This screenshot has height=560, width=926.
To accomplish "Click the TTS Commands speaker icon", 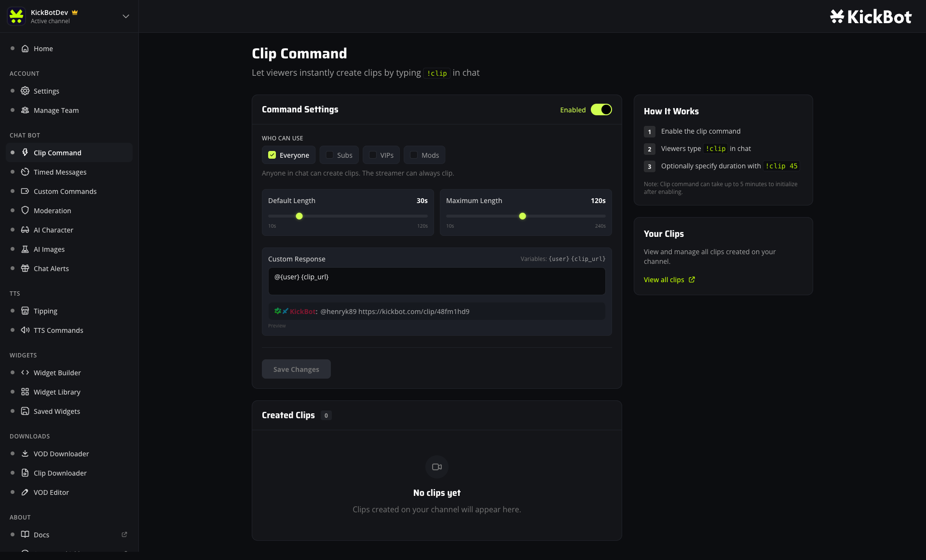I will tap(25, 330).
